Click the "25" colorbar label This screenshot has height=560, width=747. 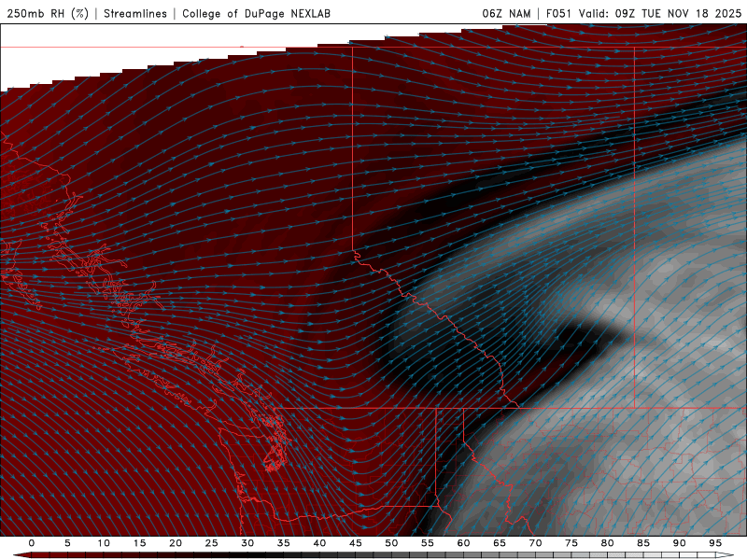tap(212, 543)
